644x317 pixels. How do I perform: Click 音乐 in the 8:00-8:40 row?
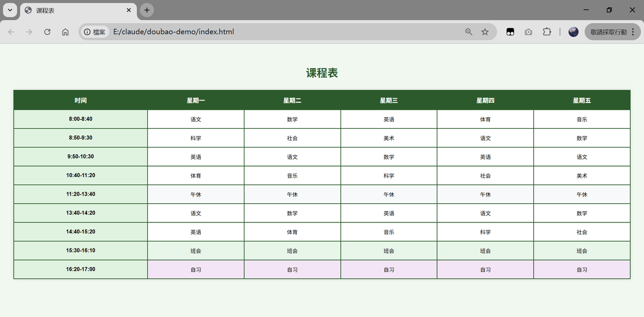pyautogui.click(x=582, y=120)
